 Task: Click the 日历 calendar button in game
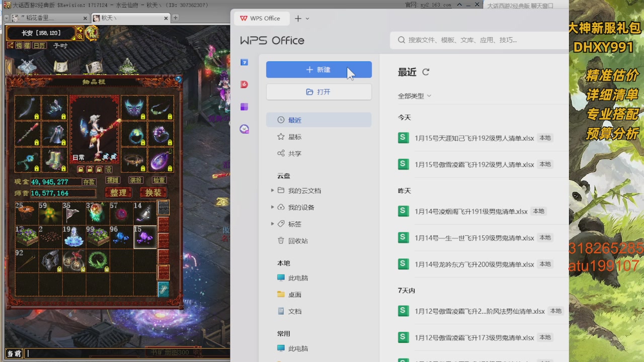point(40,45)
